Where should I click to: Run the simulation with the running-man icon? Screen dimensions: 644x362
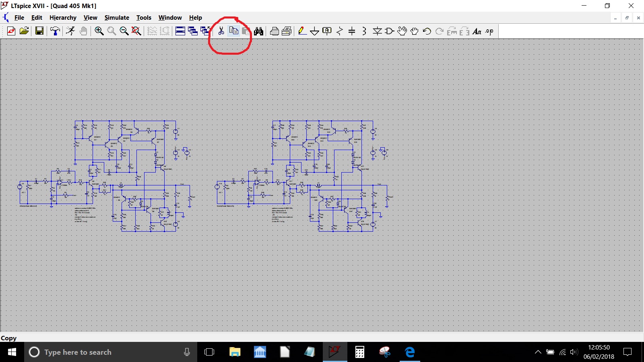point(70,31)
